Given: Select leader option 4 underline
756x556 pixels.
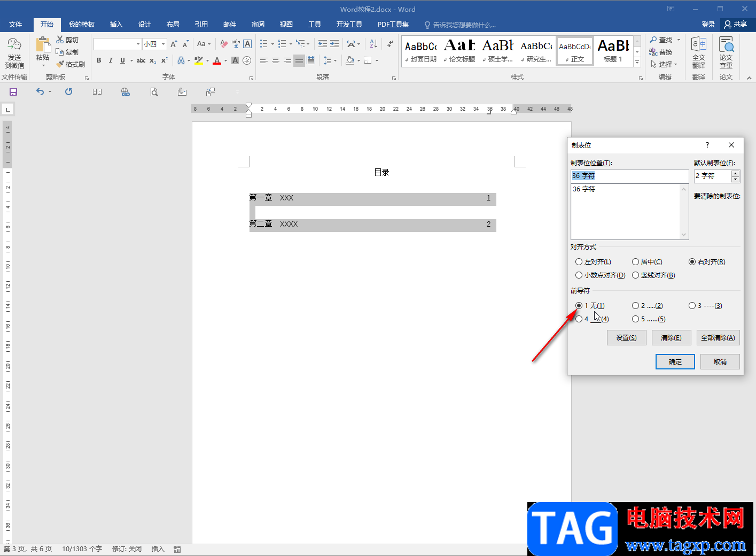Looking at the screenshot, I should [579, 319].
